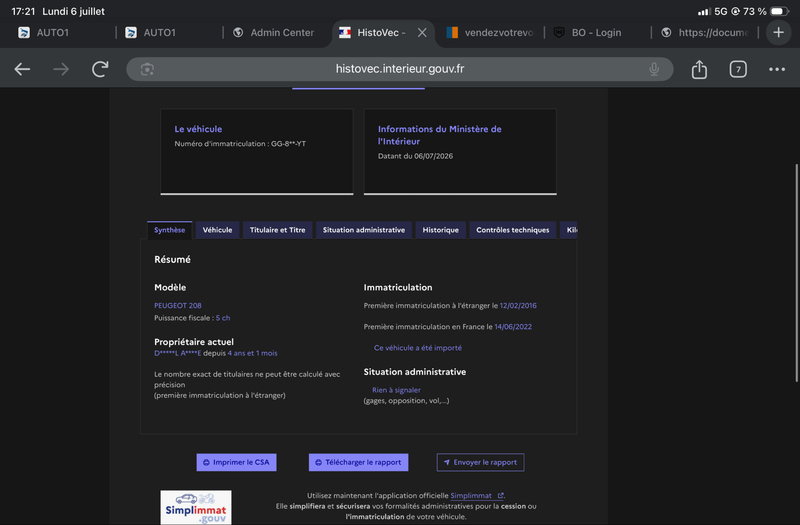
Task: Open the tab switcher showing 7 tabs
Action: pos(738,69)
